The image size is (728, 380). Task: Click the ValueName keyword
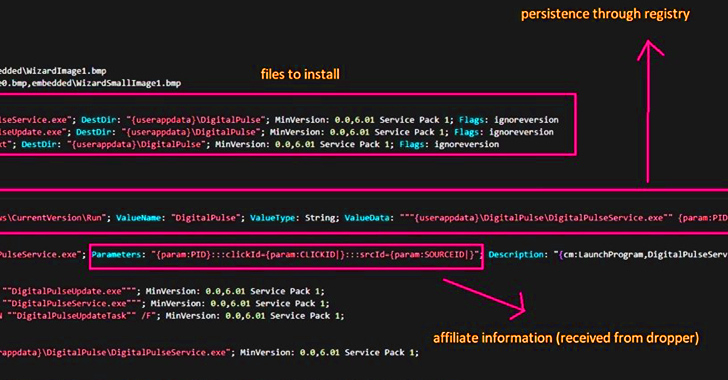pos(138,218)
